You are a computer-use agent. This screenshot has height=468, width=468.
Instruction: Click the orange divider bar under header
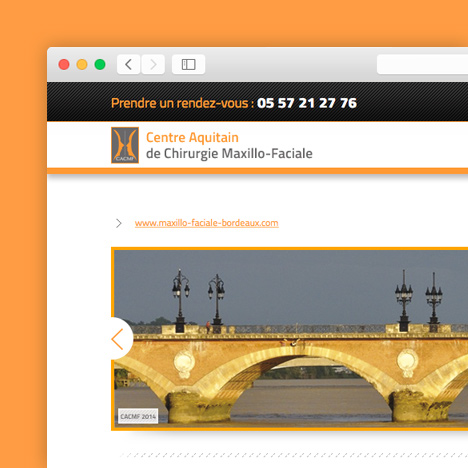[257, 171]
